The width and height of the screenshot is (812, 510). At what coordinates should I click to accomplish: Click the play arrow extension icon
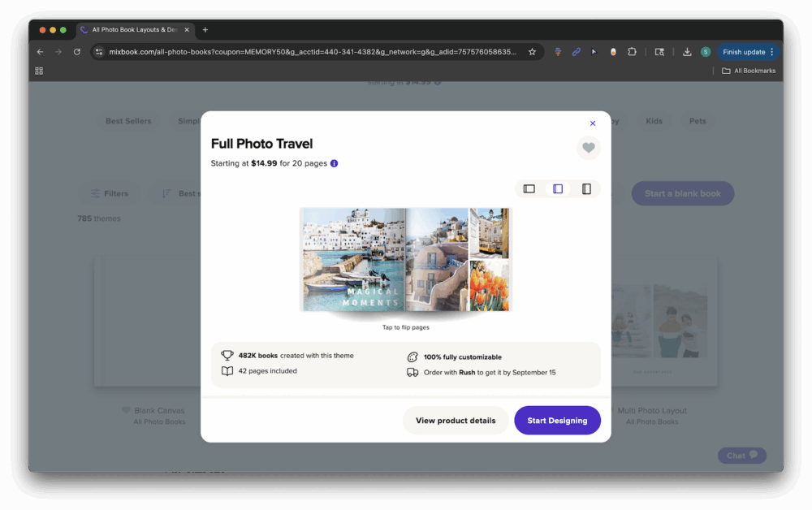point(594,52)
